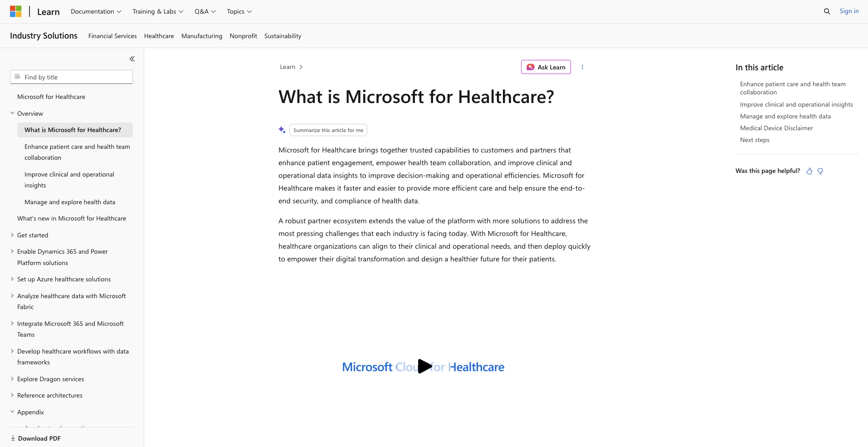Go to Financial Services industry tab
868x447 pixels.
coord(112,36)
